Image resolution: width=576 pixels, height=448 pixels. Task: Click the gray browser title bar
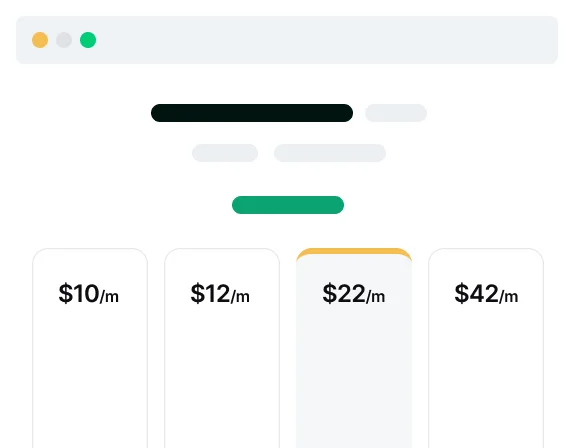click(287, 40)
